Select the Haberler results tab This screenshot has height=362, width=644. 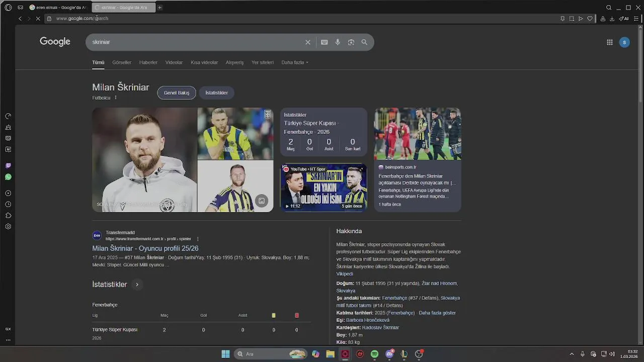pyautogui.click(x=148, y=62)
